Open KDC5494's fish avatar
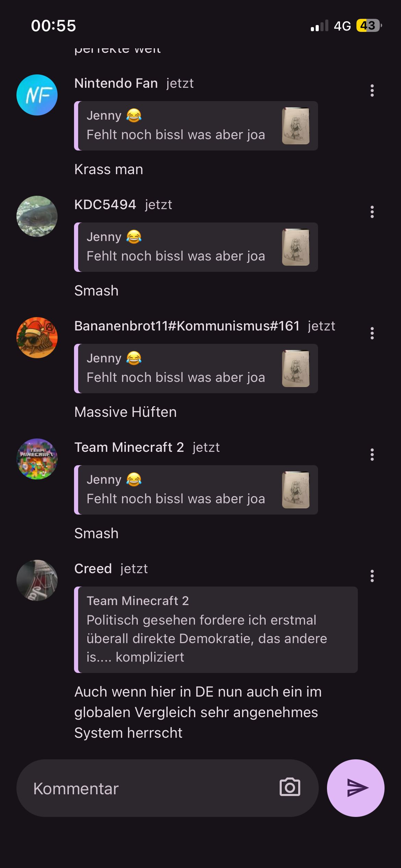The image size is (401, 868). click(x=37, y=216)
